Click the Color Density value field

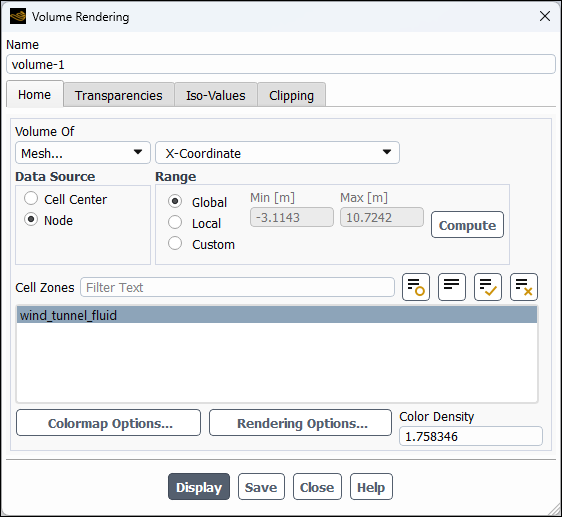click(471, 436)
